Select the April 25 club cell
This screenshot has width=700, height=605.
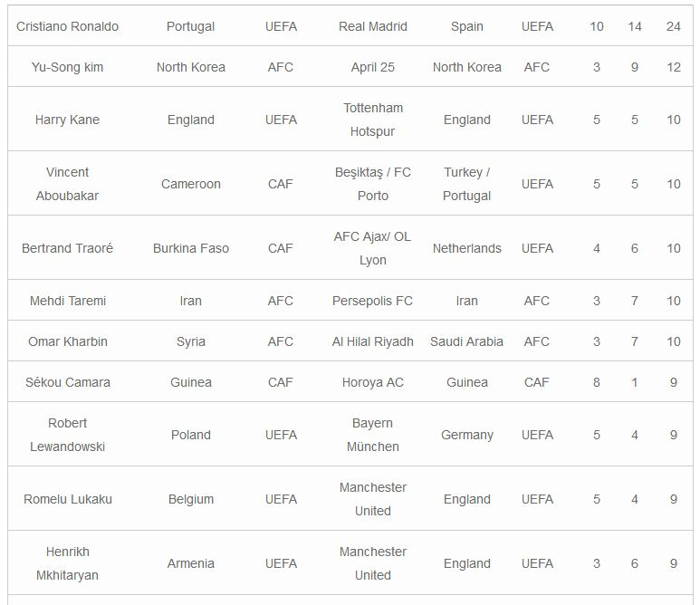point(372,67)
